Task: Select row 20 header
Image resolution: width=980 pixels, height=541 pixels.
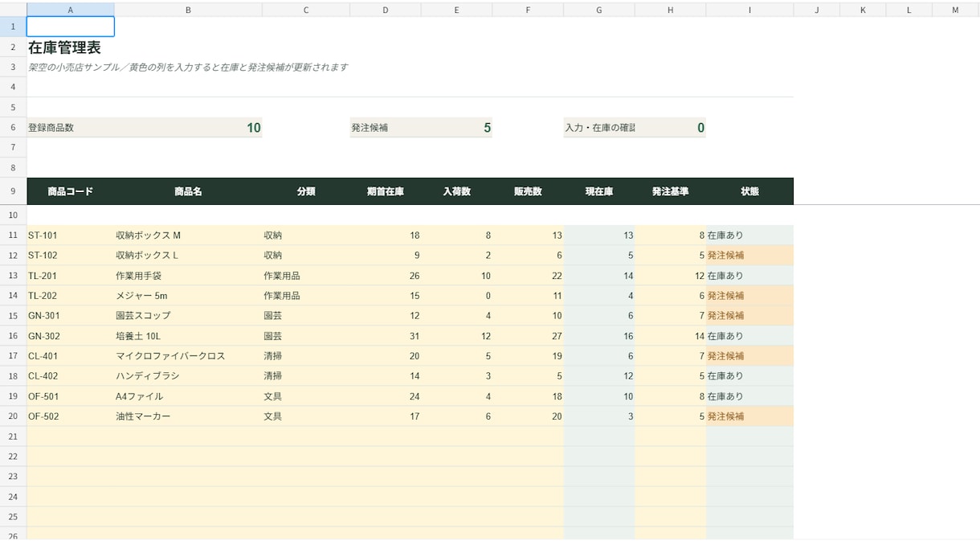Action: tap(13, 416)
